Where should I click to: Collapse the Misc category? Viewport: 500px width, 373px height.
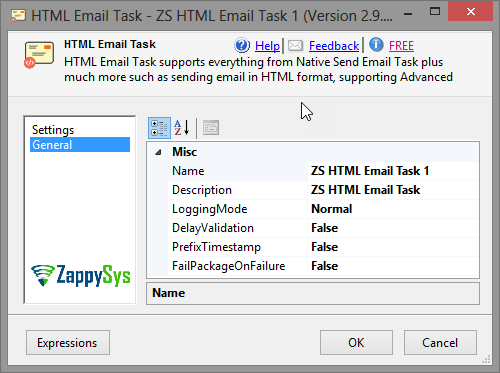click(x=158, y=152)
